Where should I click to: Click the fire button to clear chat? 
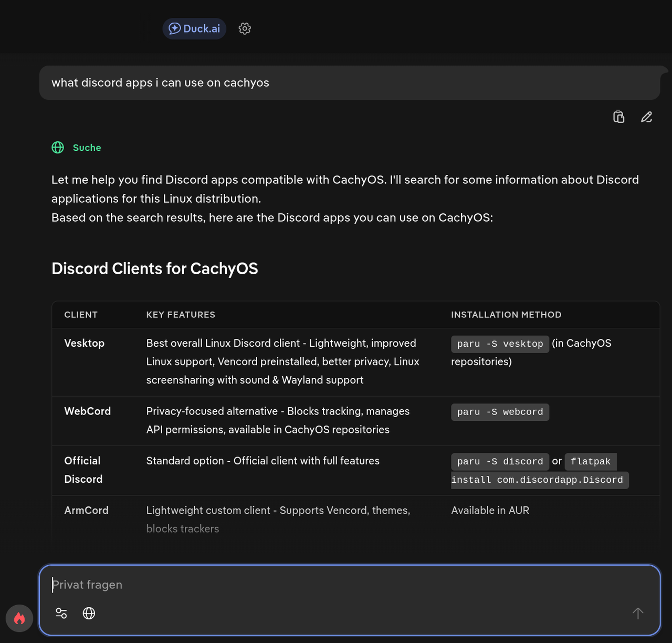[19, 618]
